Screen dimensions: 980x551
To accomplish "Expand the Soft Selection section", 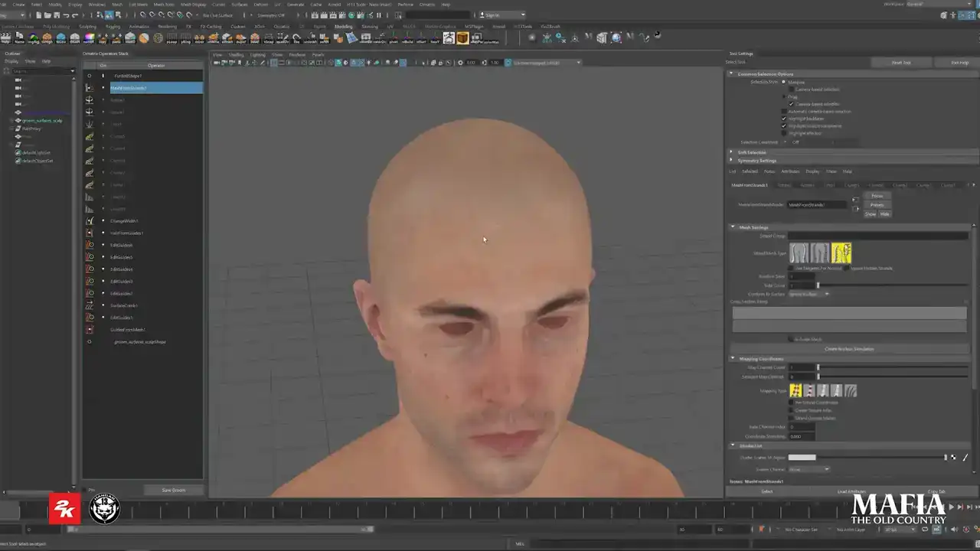I will [x=731, y=152].
